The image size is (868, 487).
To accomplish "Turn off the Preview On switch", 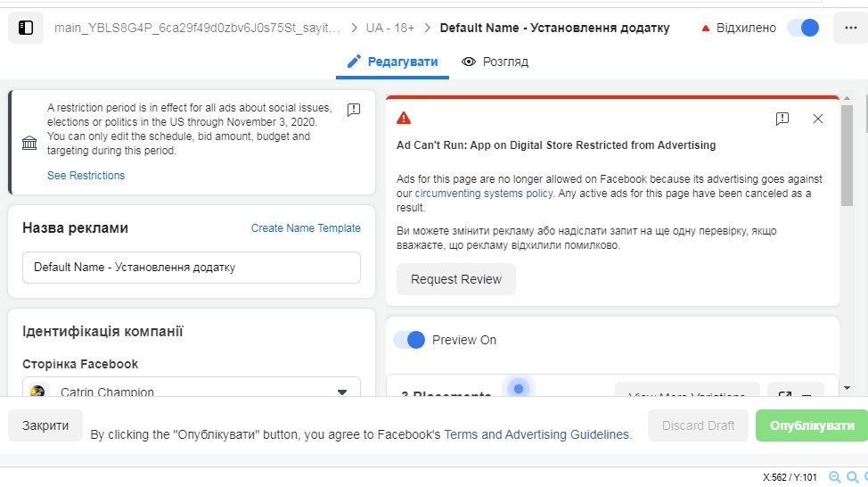I will [409, 340].
